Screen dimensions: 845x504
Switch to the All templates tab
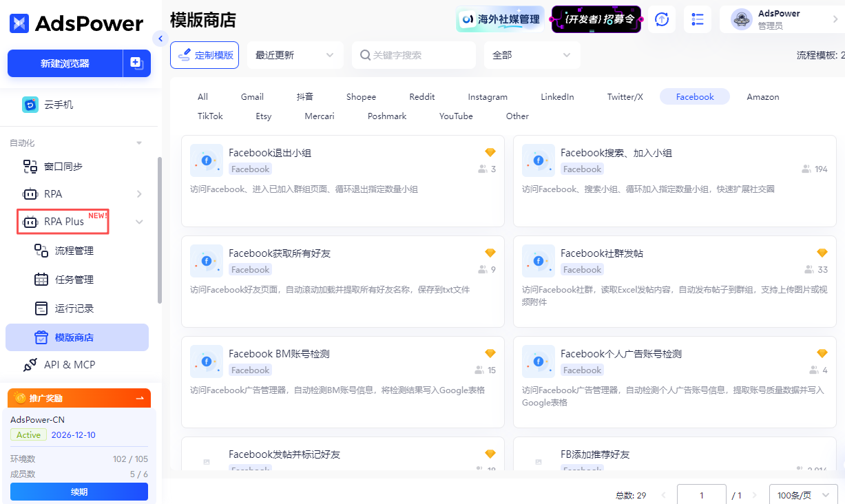(x=202, y=96)
